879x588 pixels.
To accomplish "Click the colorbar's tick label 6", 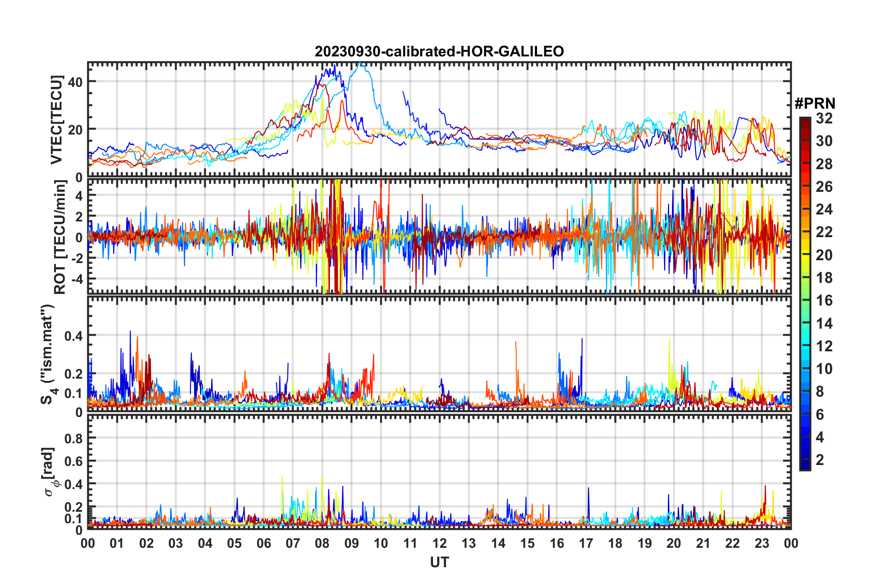I will click(820, 415).
